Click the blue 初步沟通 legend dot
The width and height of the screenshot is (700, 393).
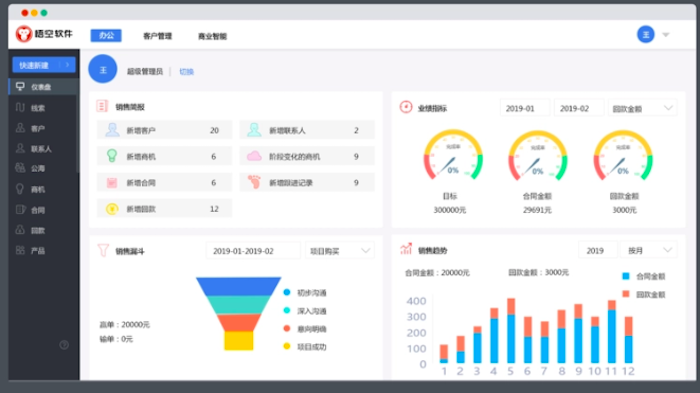click(287, 292)
